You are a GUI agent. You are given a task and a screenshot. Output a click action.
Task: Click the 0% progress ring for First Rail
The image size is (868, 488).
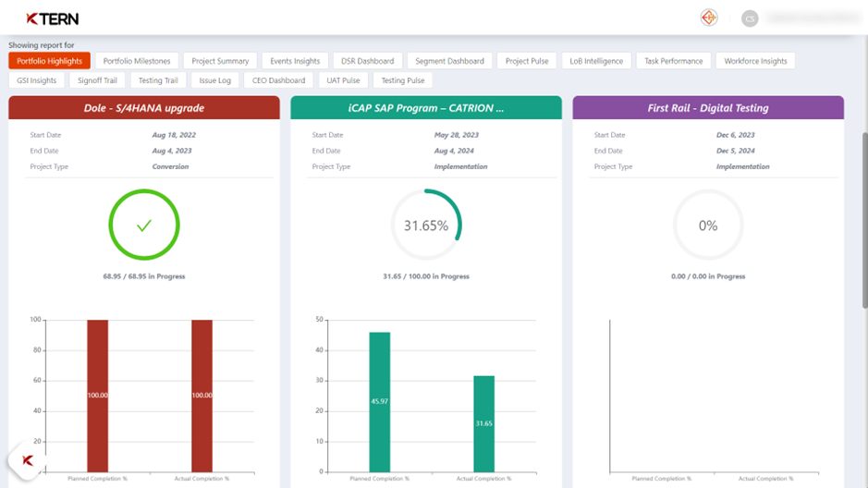point(708,226)
